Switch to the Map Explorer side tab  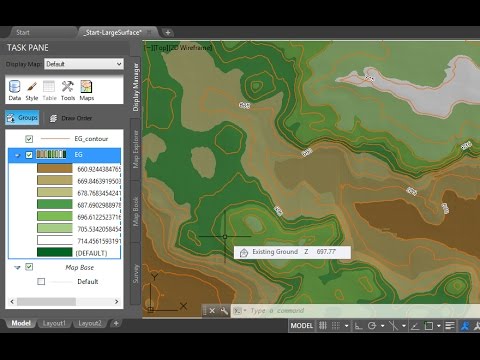135,149
